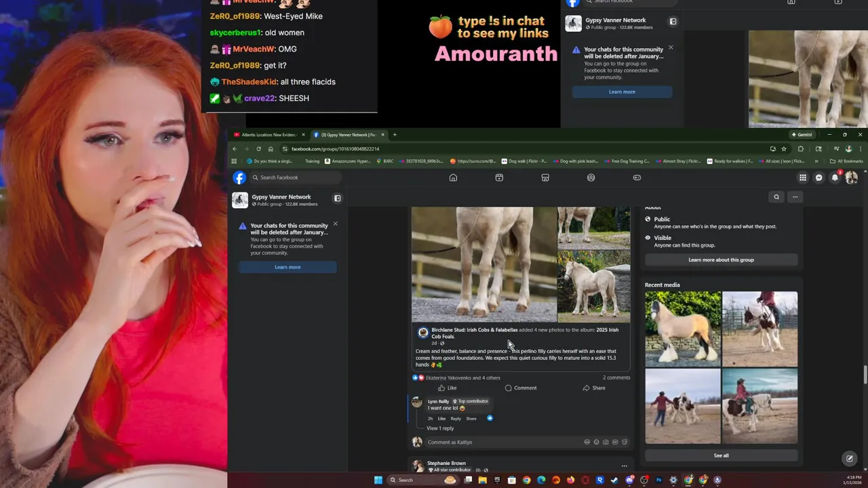Viewport: 868px width, 488px height.
Task: Click the browser address bar URL
Action: point(335,148)
